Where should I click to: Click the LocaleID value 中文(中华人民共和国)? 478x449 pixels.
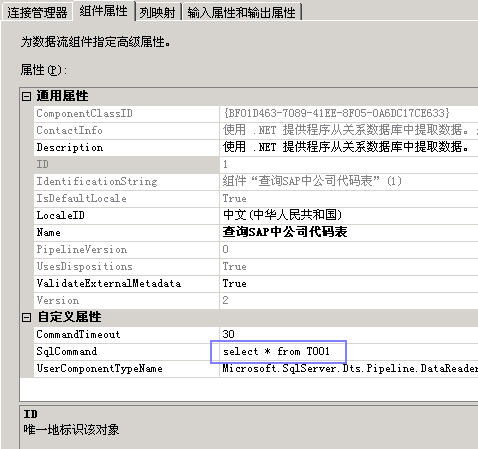[x=282, y=215]
